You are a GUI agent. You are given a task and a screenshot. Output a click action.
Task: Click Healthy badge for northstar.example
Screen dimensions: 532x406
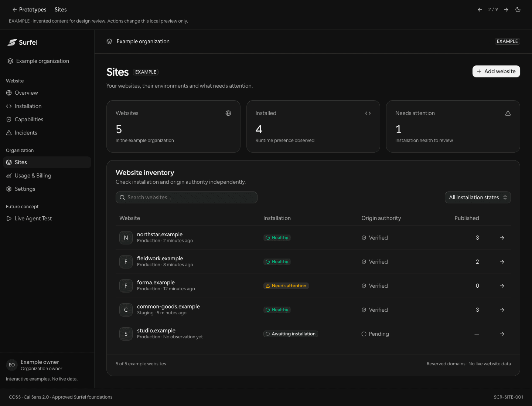[x=277, y=238]
